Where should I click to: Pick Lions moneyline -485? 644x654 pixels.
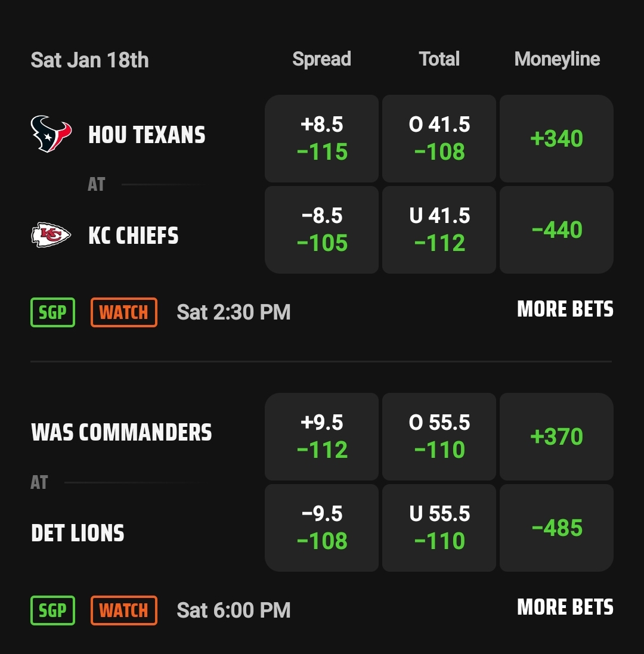point(556,528)
